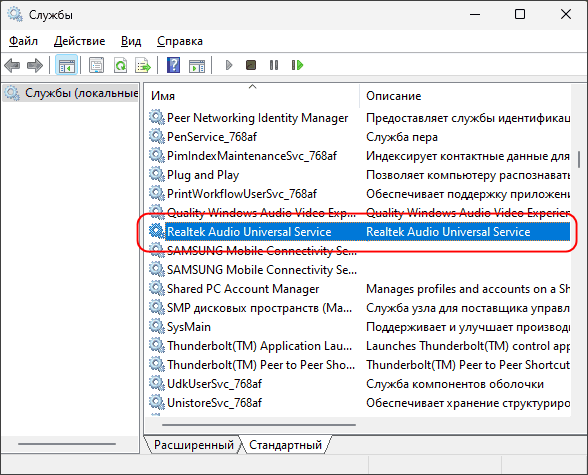Click the services list vertical scrollbar thumb

[579, 160]
